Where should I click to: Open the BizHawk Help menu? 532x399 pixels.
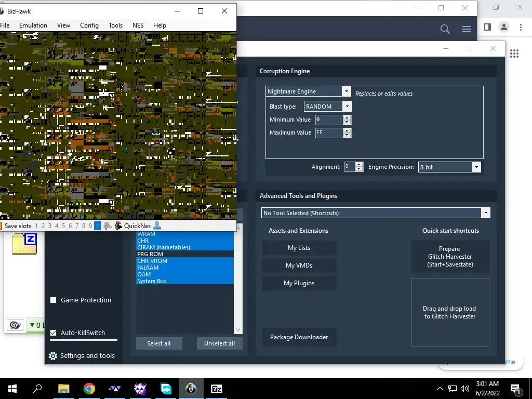(x=159, y=25)
